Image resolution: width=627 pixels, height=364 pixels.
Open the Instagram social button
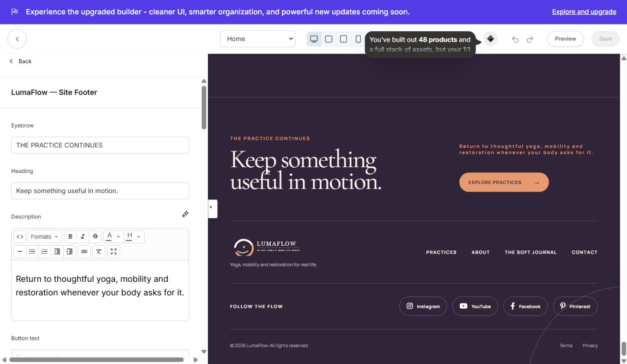click(423, 306)
